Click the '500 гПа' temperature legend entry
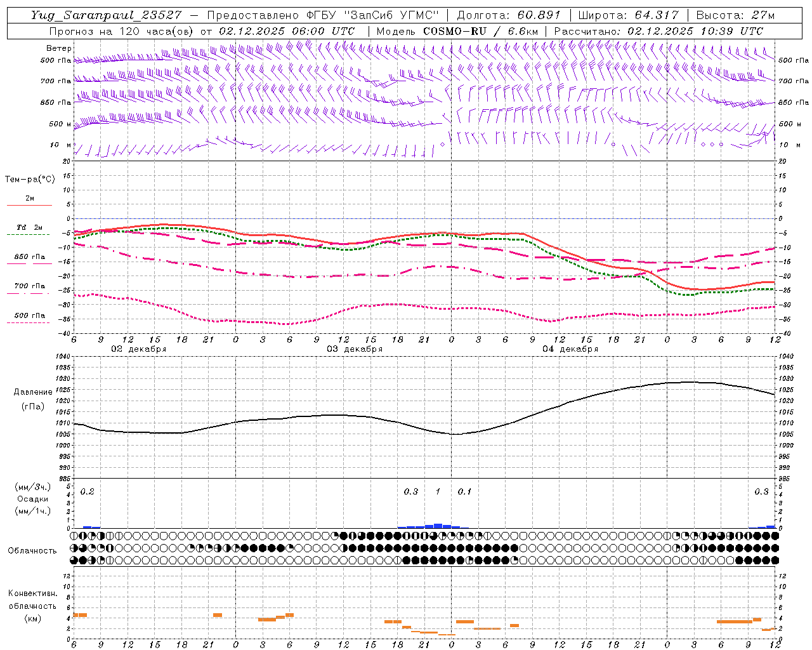812x650 pixels. click(30, 315)
